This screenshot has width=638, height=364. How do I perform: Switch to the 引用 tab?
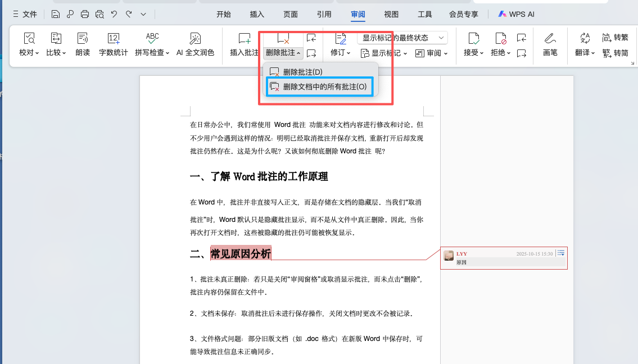click(x=324, y=14)
